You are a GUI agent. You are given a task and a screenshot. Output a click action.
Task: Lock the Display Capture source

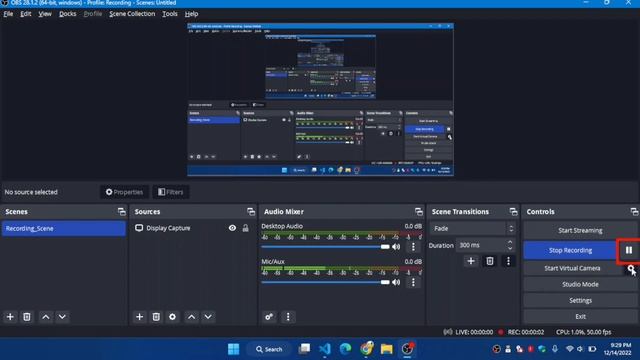pyautogui.click(x=245, y=228)
